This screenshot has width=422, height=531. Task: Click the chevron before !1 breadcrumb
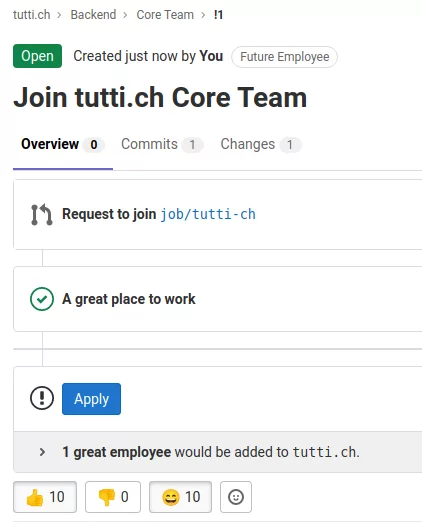point(203,15)
